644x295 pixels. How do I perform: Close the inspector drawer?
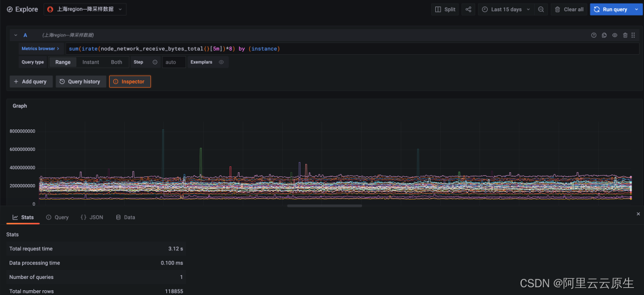pyautogui.click(x=638, y=214)
